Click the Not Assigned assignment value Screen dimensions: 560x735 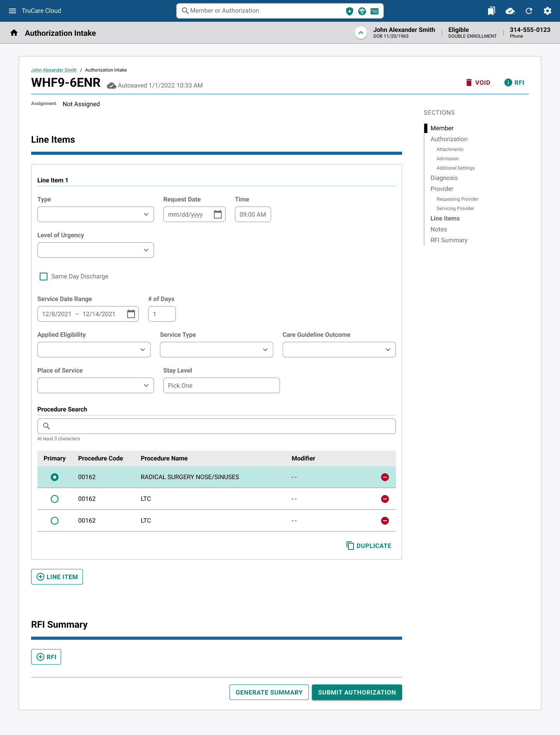pyautogui.click(x=81, y=104)
